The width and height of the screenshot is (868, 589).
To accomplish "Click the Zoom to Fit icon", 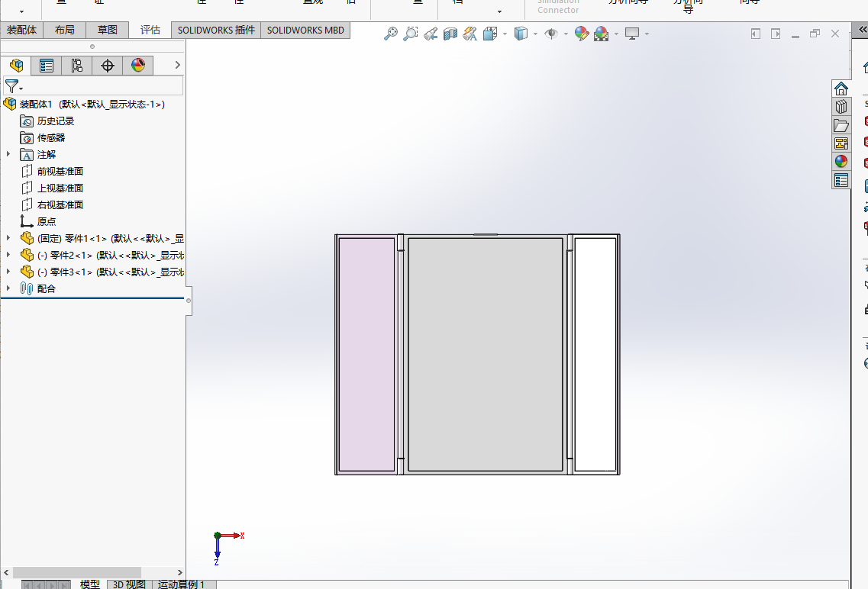I will point(391,34).
